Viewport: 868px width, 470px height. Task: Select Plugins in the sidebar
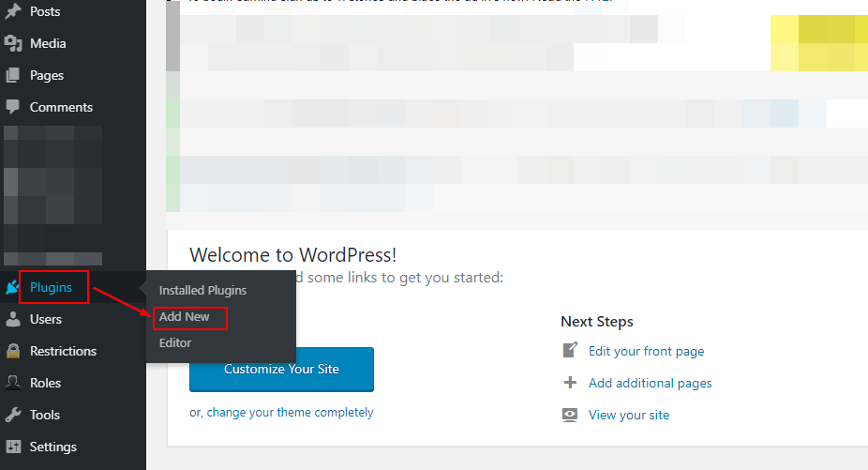point(51,287)
